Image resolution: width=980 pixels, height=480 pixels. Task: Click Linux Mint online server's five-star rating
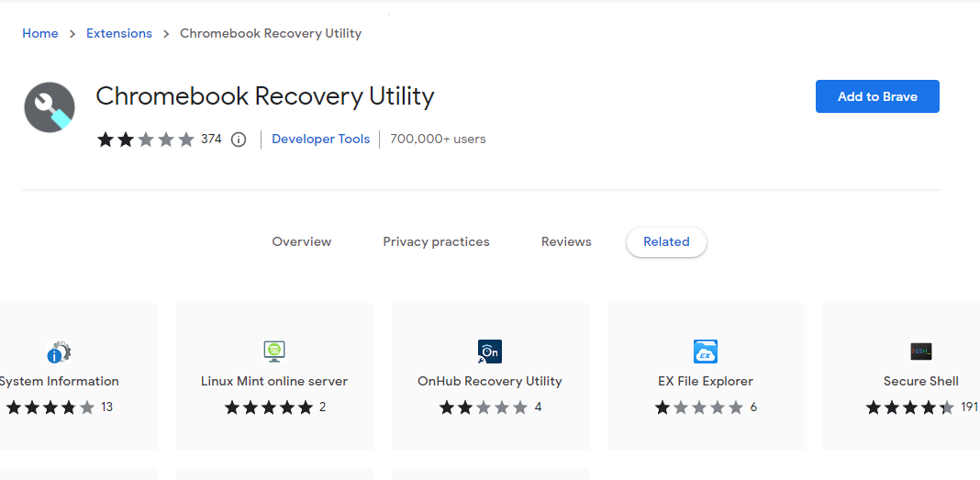coord(269,407)
